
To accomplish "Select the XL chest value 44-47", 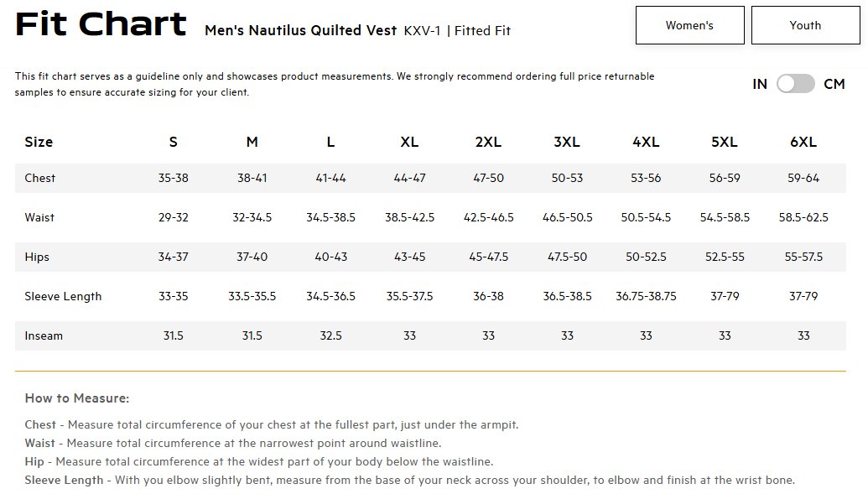I will [x=409, y=178].
